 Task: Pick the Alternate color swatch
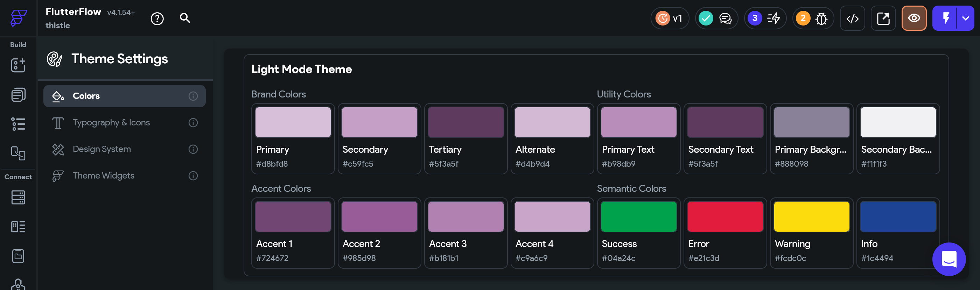coord(552,122)
